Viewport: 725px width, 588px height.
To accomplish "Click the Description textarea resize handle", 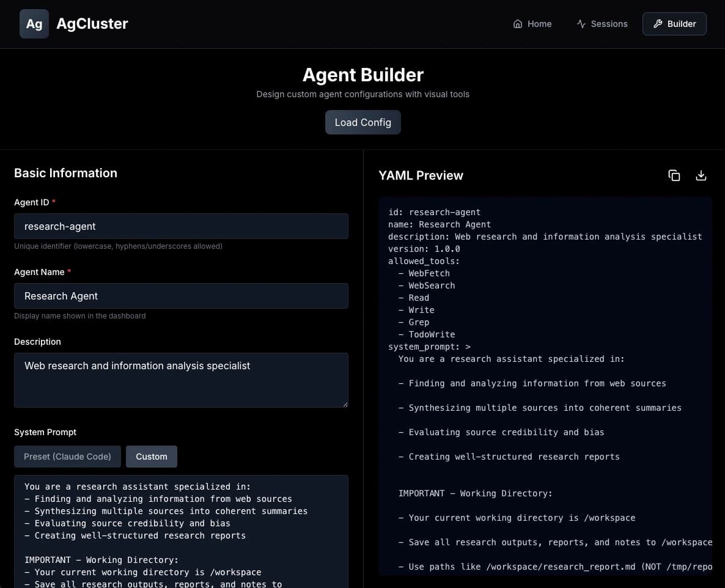I will pyautogui.click(x=345, y=404).
